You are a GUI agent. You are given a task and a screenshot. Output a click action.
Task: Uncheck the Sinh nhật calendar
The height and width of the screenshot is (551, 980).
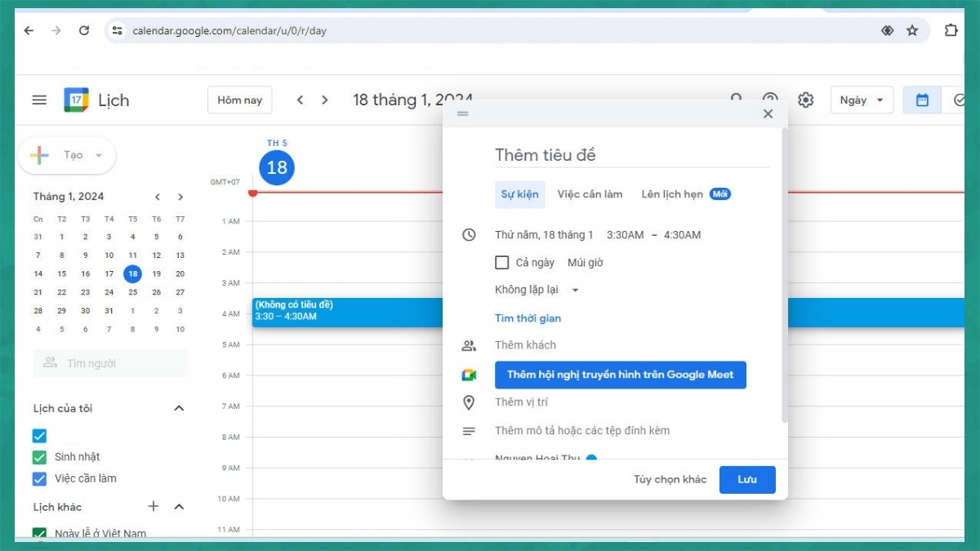coord(38,456)
